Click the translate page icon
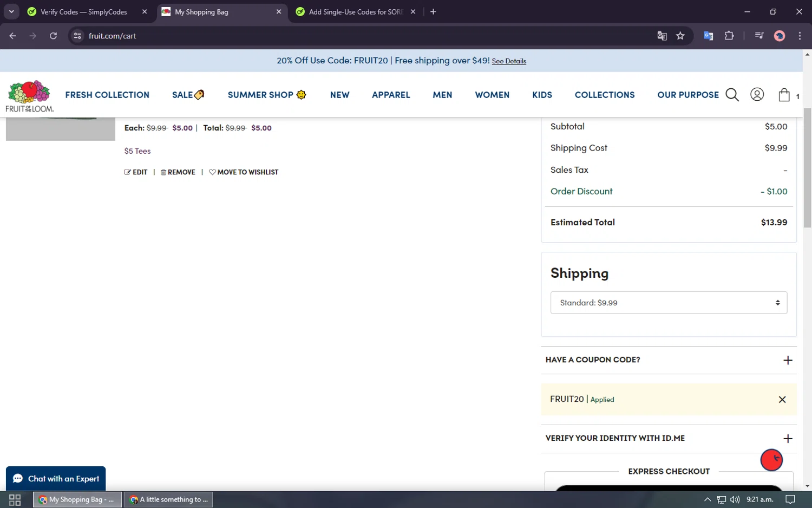812x508 pixels. [662, 36]
